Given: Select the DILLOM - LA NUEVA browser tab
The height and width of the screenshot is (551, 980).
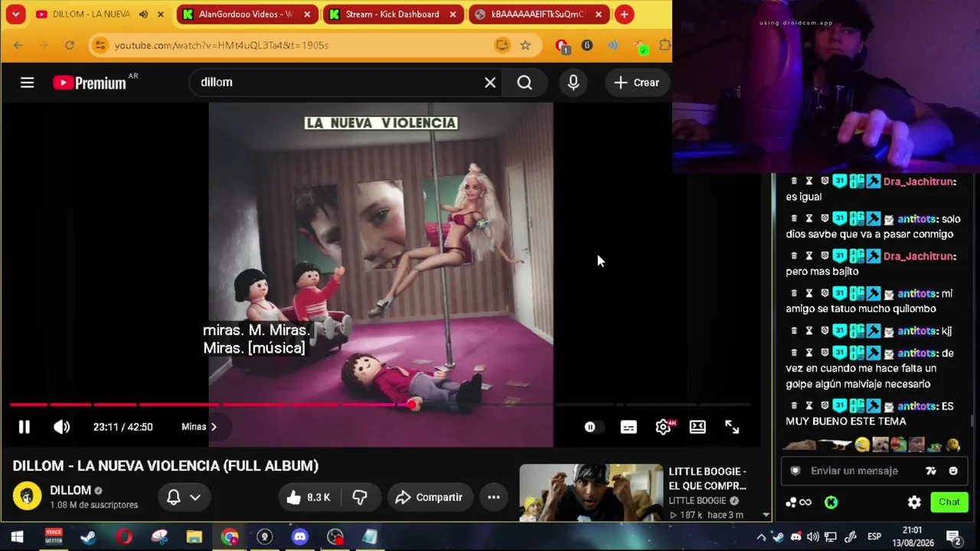Looking at the screenshot, I should click(90, 15).
